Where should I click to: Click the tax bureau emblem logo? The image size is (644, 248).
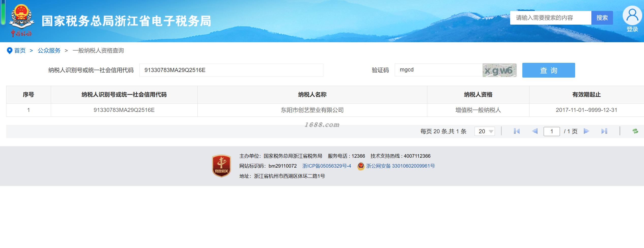pyautogui.click(x=21, y=20)
